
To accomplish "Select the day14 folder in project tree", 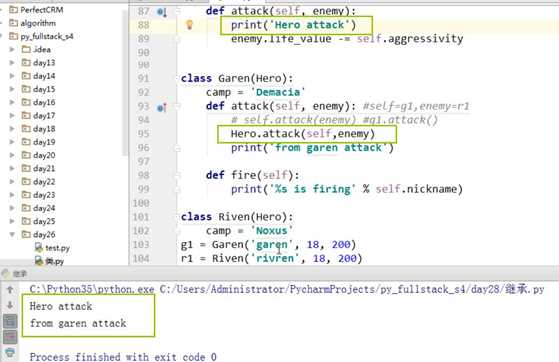I will point(44,76).
